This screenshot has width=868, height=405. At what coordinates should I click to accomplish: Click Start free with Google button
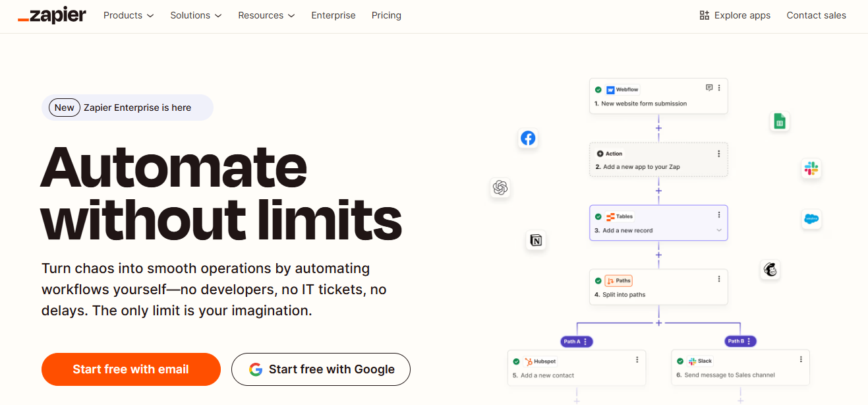(321, 369)
